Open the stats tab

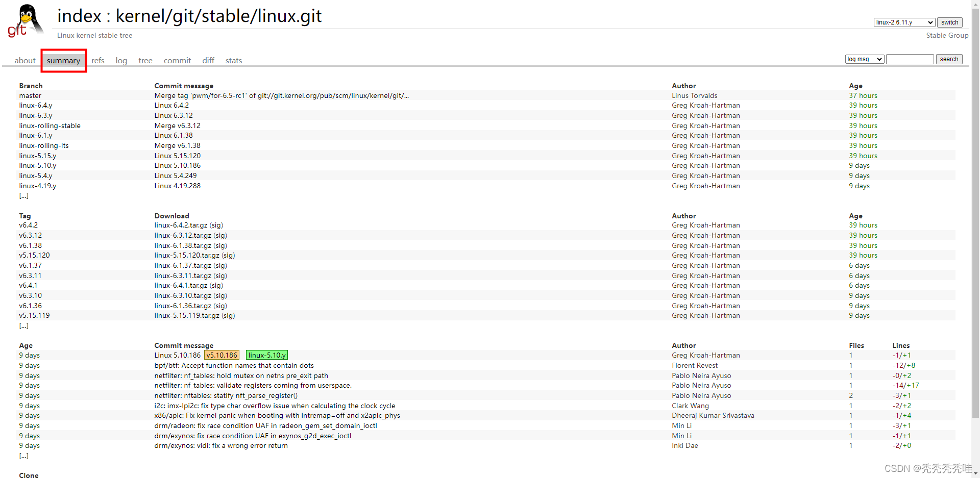(x=234, y=61)
